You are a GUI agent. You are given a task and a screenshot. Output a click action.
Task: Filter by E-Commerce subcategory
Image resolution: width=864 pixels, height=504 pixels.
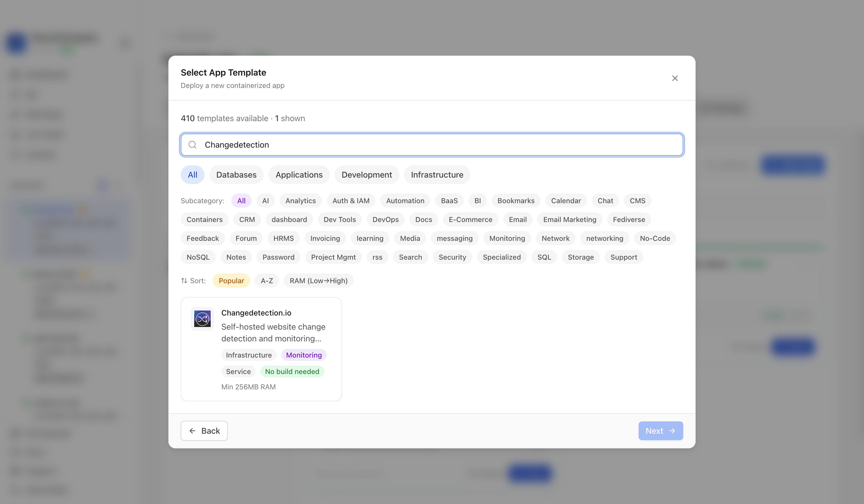pos(470,219)
